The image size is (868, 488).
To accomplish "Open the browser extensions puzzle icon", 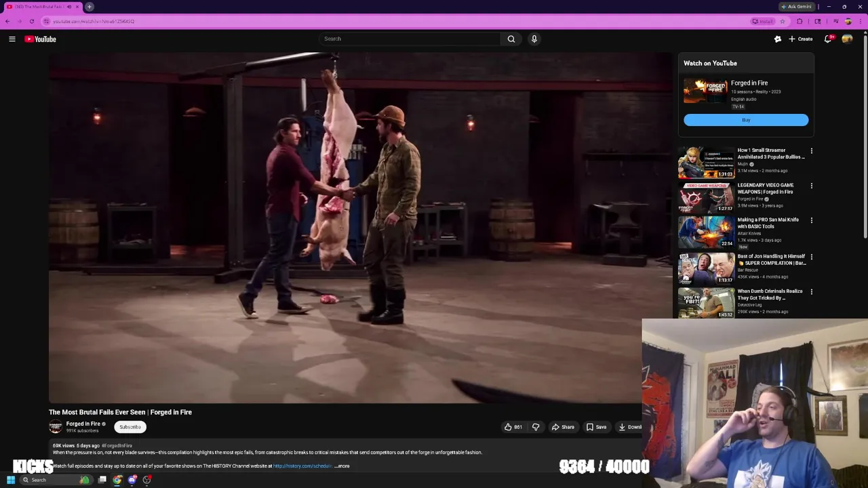I will 800,21.
